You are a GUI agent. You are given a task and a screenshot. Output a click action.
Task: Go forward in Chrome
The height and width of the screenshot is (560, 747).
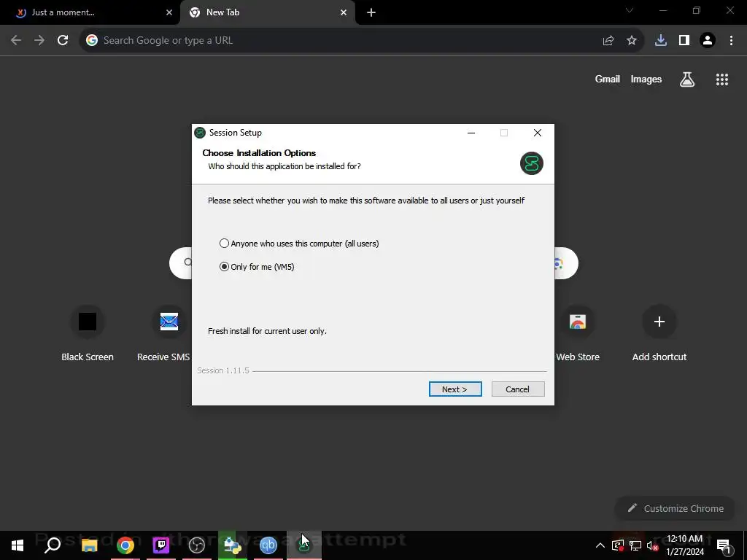39,41
